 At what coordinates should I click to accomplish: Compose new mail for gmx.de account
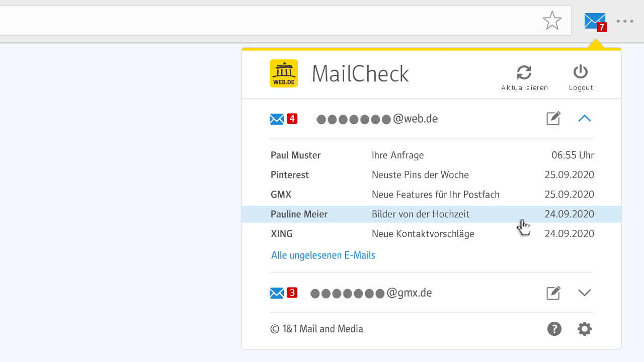click(x=553, y=293)
